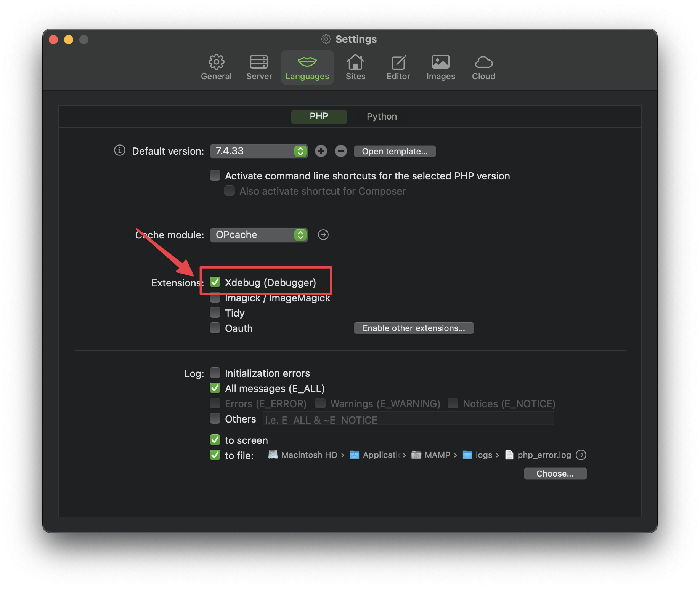Reveal php_error.log using the arrow icon

pos(581,455)
